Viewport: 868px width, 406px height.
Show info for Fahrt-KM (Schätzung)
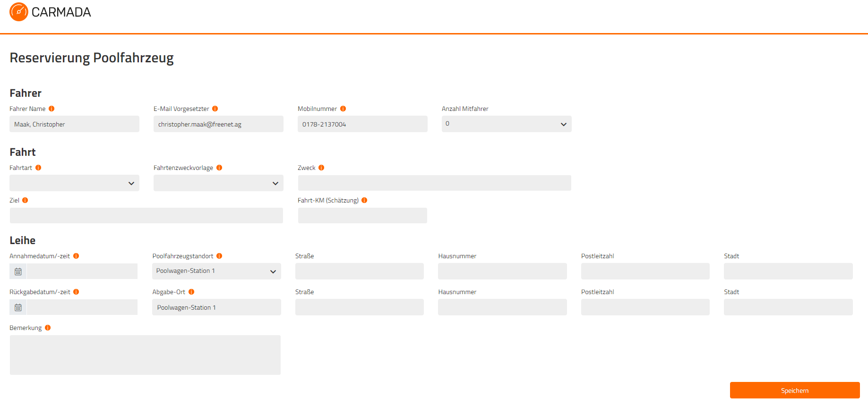pos(364,200)
